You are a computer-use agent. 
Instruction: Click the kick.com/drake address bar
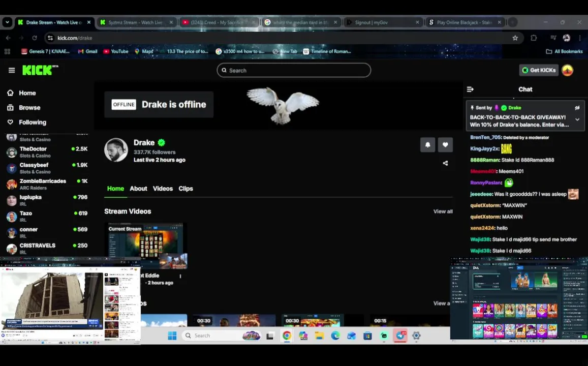(283, 38)
